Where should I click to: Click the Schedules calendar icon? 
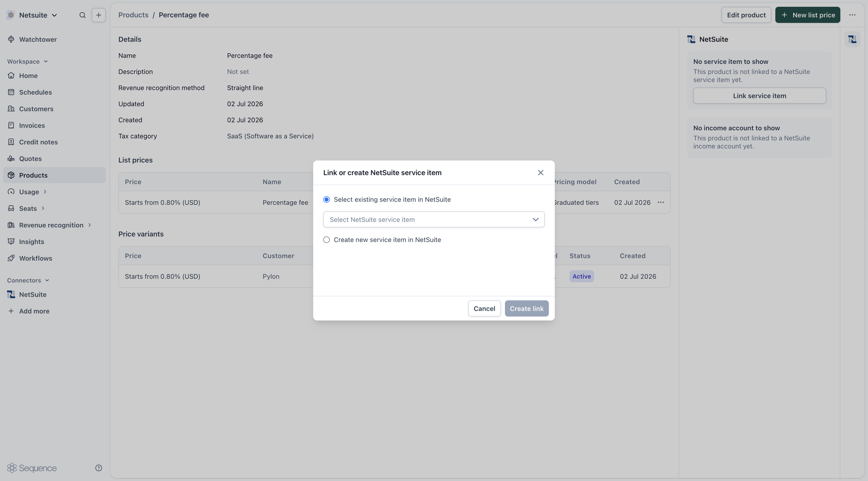[x=11, y=92]
